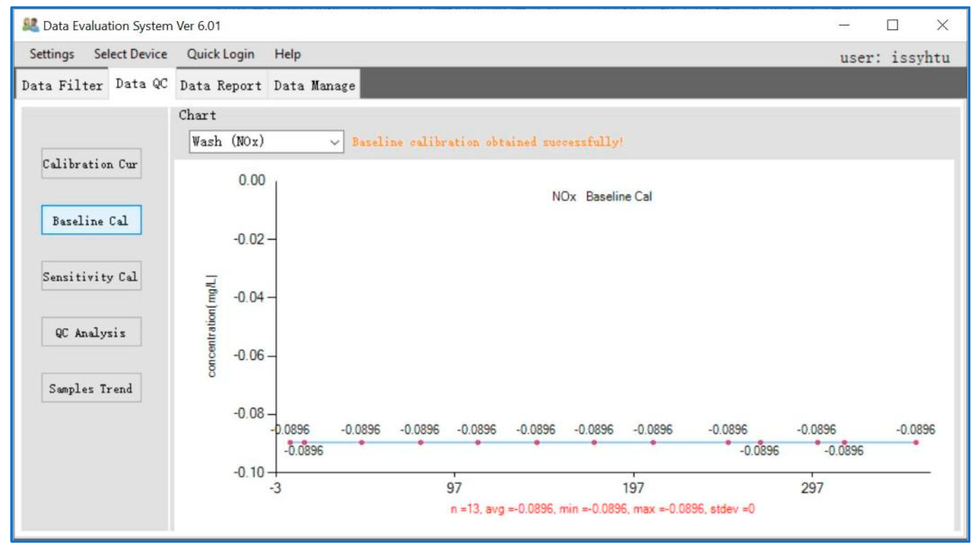980x552 pixels.
Task: Click the NOx Baseline Cal chart legend
Action: pos(601,196)
